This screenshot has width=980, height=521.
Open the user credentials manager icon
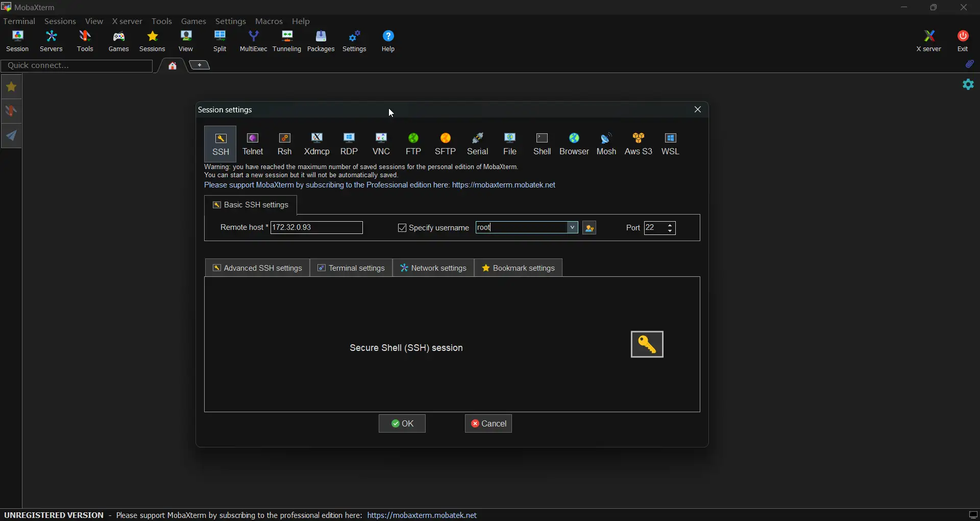pos(590,228)
